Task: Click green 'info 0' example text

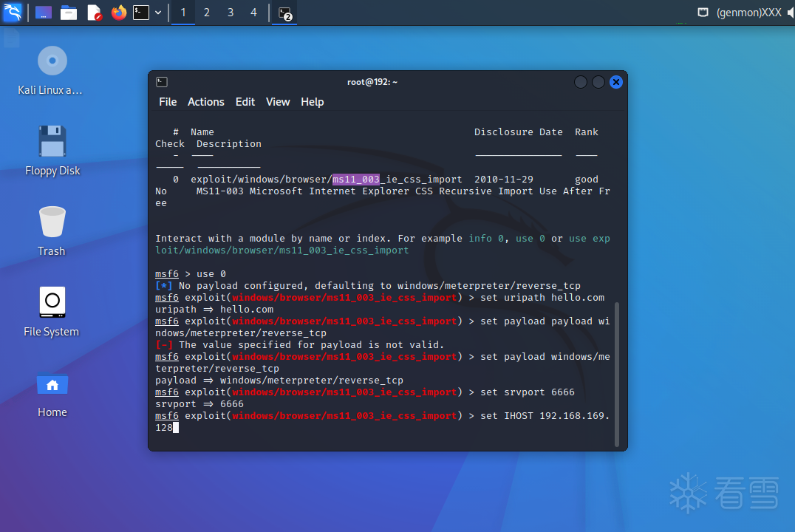Action: [485, 239]
